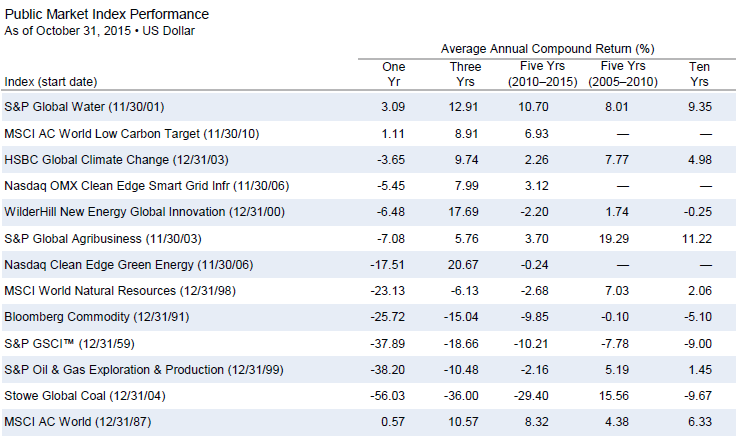
Task: Select the 'Ten Yrs' column header
Action: (x=700, y=73)
